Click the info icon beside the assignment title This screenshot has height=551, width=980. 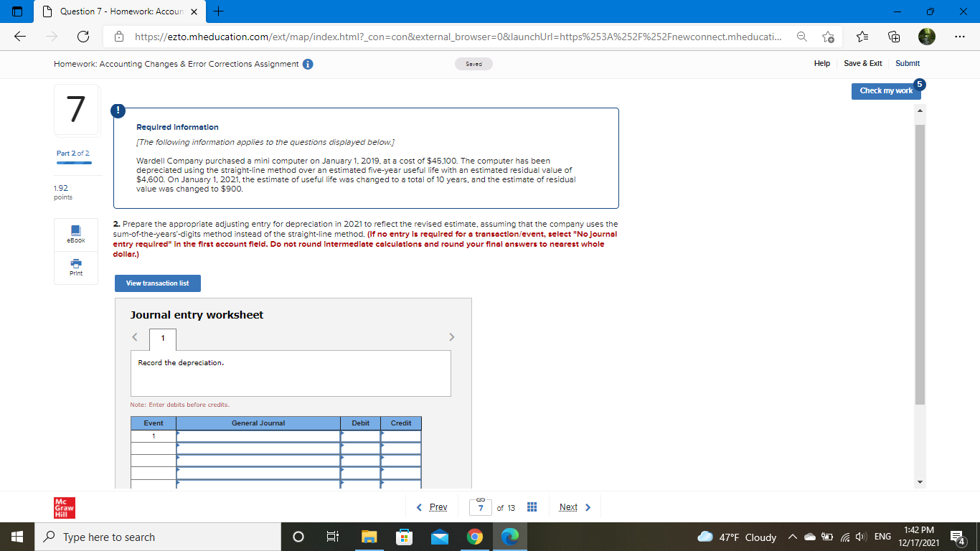(307, 63)
